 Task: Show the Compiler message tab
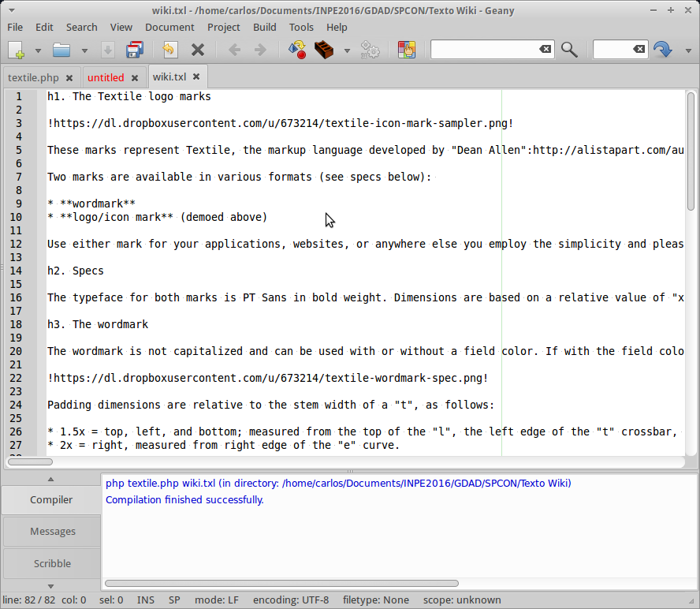[x=51, y=499]
